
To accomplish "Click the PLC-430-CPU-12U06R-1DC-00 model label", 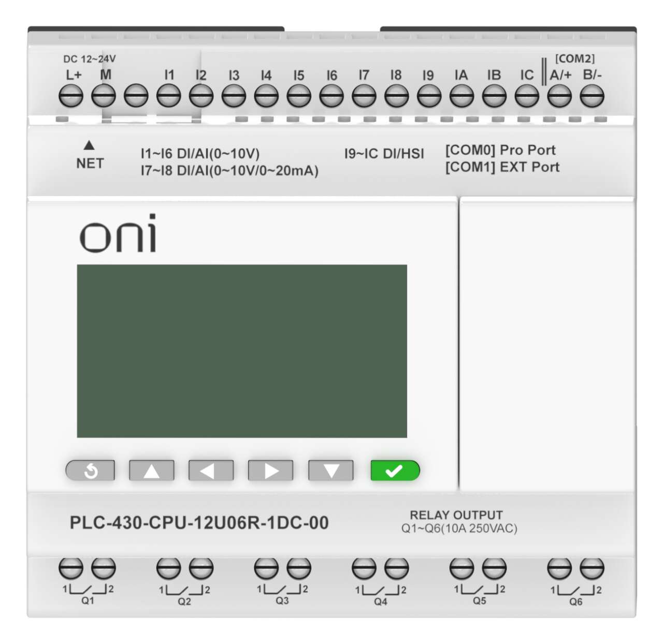I will [199, 523].
